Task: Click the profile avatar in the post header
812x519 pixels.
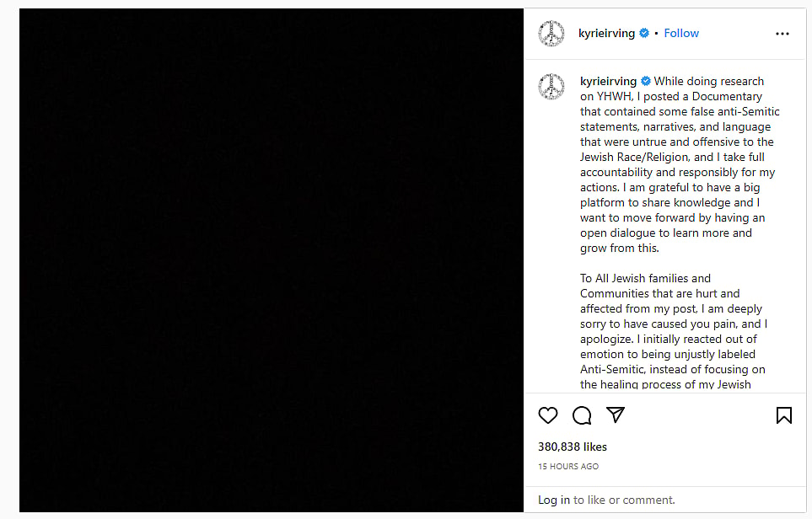Action: coord(551,34)
